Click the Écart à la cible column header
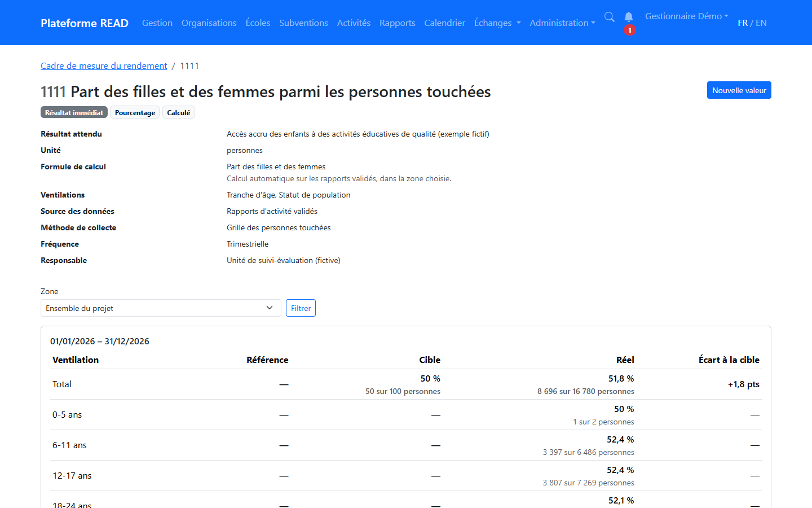812x508 pixels. click(x=729, y=360)
